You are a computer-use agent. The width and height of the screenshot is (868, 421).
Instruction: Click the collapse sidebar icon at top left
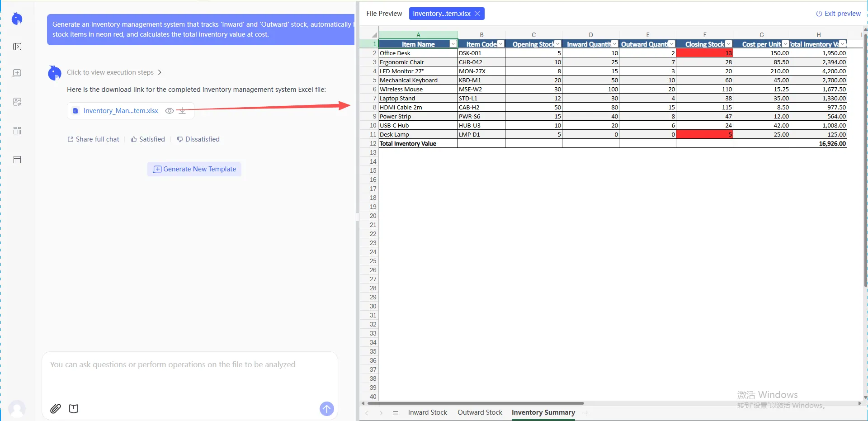point(17,46)
